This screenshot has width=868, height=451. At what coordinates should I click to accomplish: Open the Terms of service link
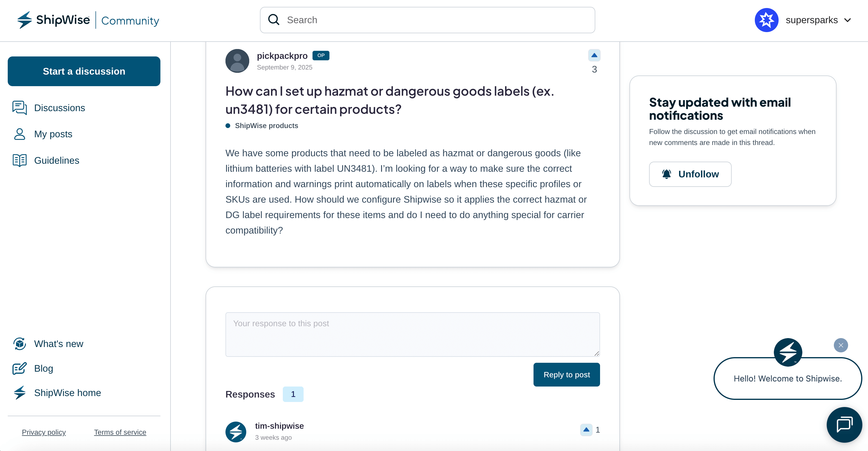tap(120, 432)
